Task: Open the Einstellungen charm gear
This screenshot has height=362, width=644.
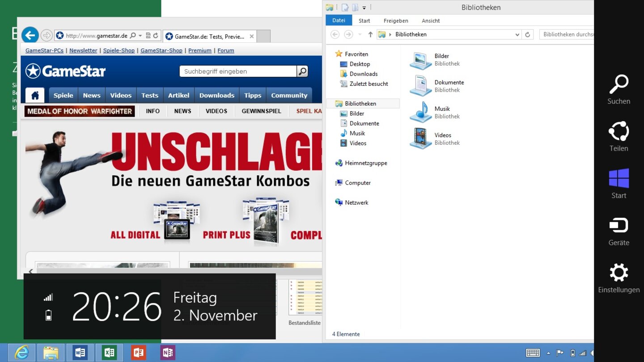Action: 619,273
